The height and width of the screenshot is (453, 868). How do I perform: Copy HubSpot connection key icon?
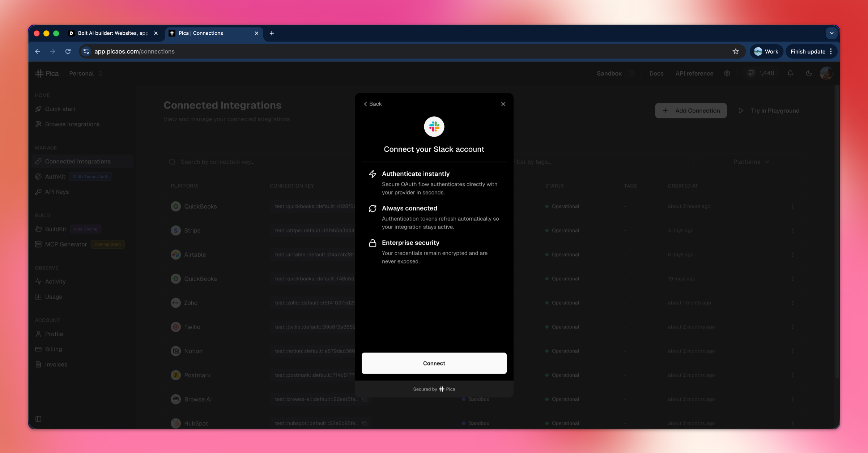tap(365, 423)
